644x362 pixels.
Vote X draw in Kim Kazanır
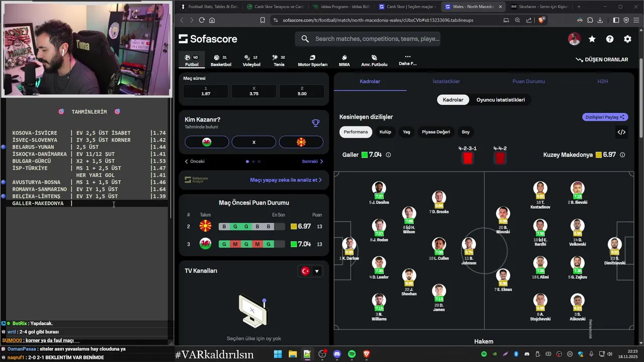(x=254, y=142)
